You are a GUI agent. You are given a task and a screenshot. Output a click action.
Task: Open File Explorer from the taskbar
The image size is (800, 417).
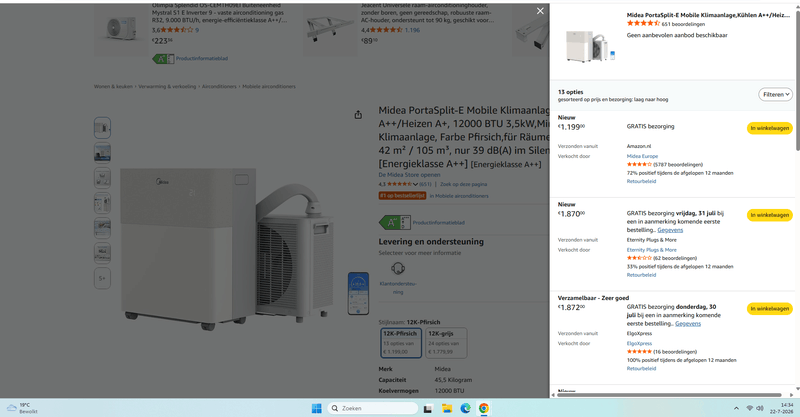[447, 408]
